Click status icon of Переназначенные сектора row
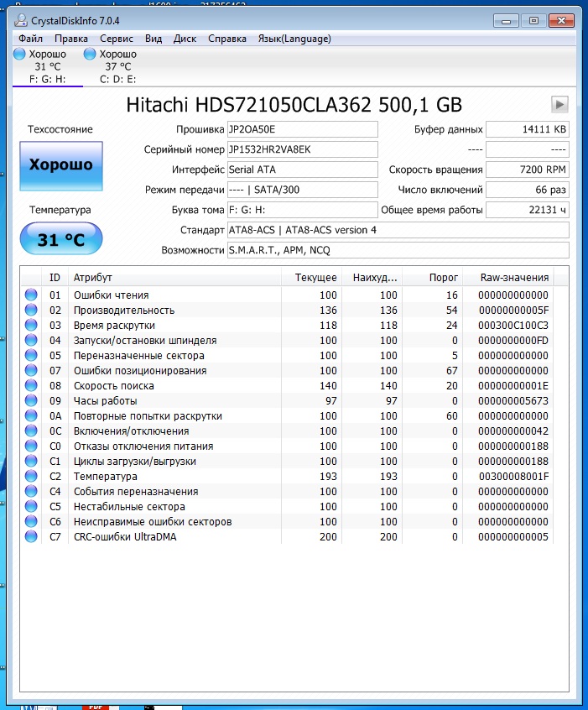This screenshot has height=710, width=588. (31, 356)
